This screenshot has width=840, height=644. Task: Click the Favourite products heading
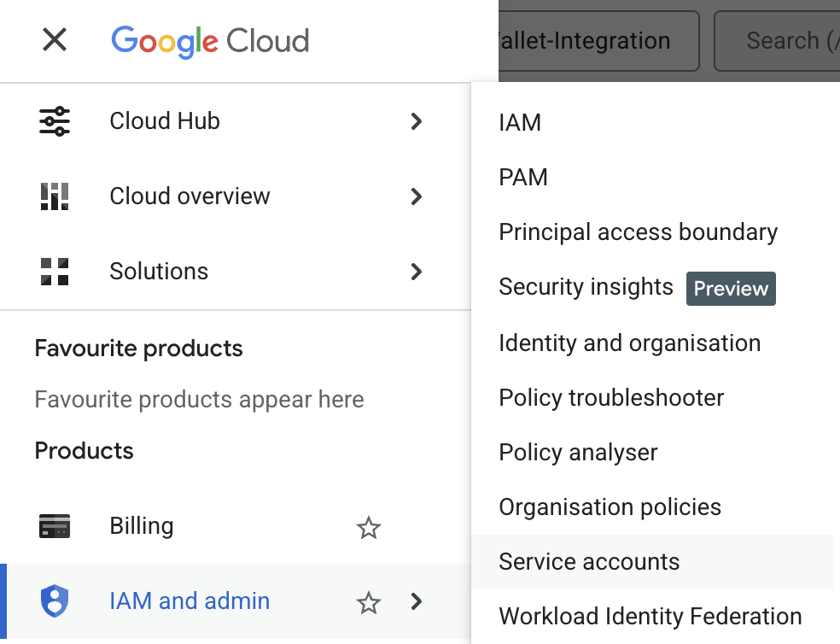click(x=139, y=348)
